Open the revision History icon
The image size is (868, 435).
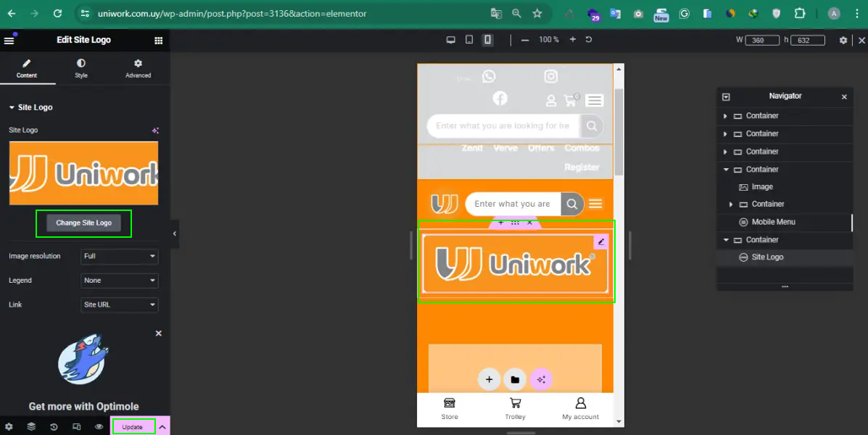pyautogui.click(x=54, y=427)
